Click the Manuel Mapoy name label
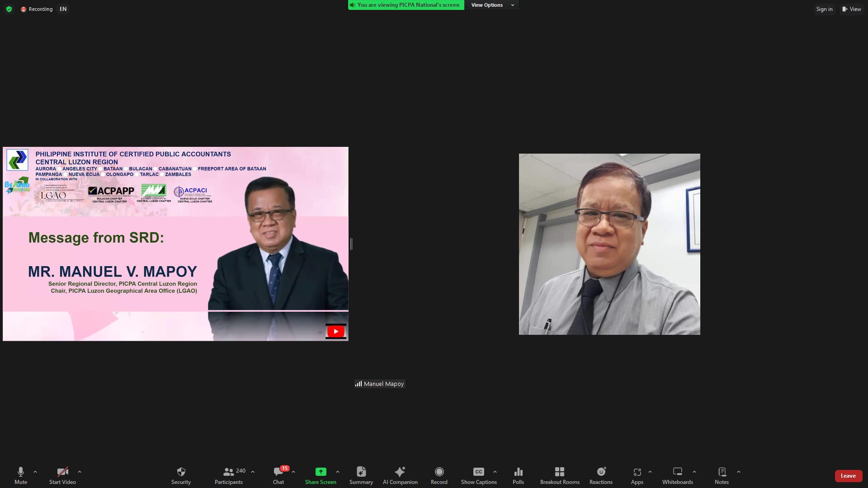Image resolution: width=868 pixels, height=488 pixels. [380, 384]
